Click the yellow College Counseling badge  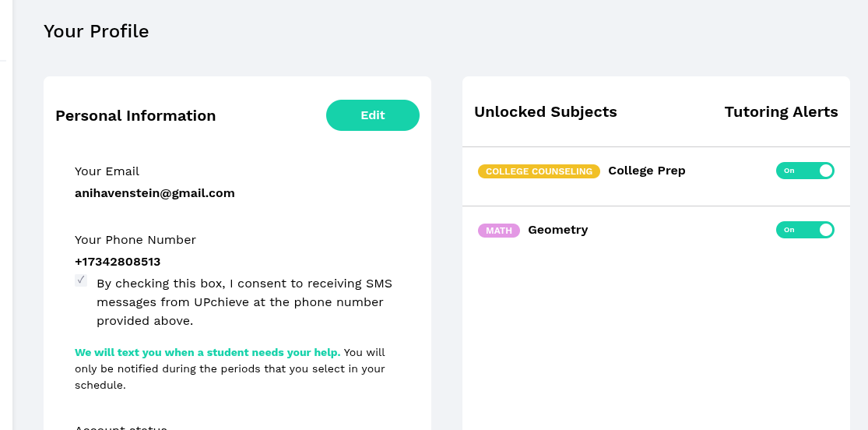click(539, 171)
